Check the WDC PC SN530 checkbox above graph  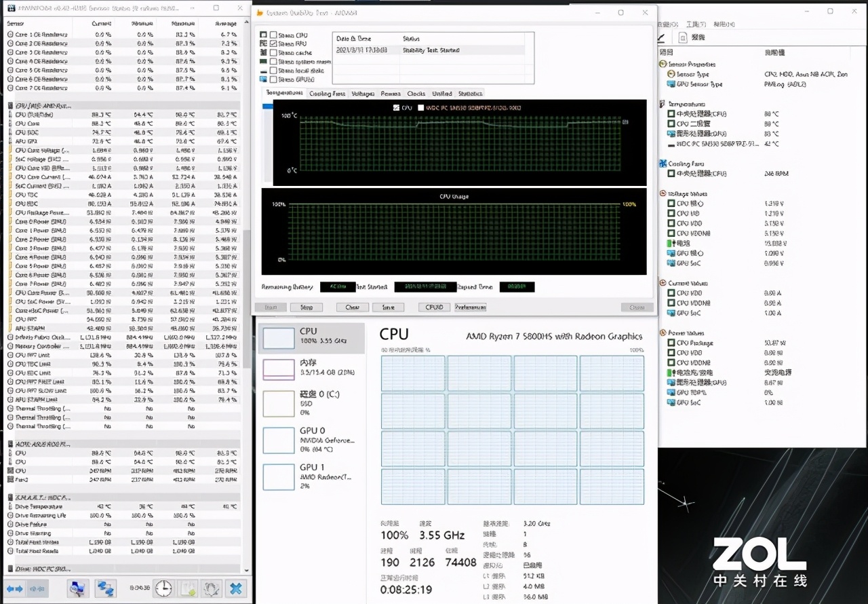point(420,107)
